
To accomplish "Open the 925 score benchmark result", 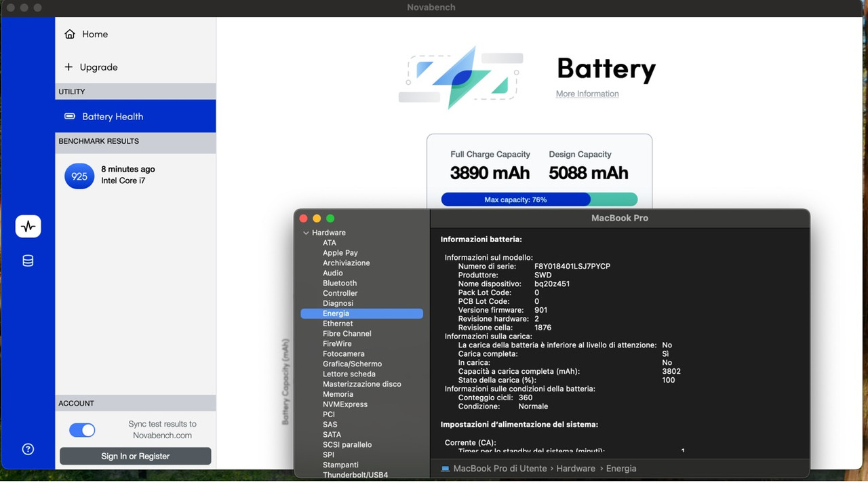I will click(79, 176).
